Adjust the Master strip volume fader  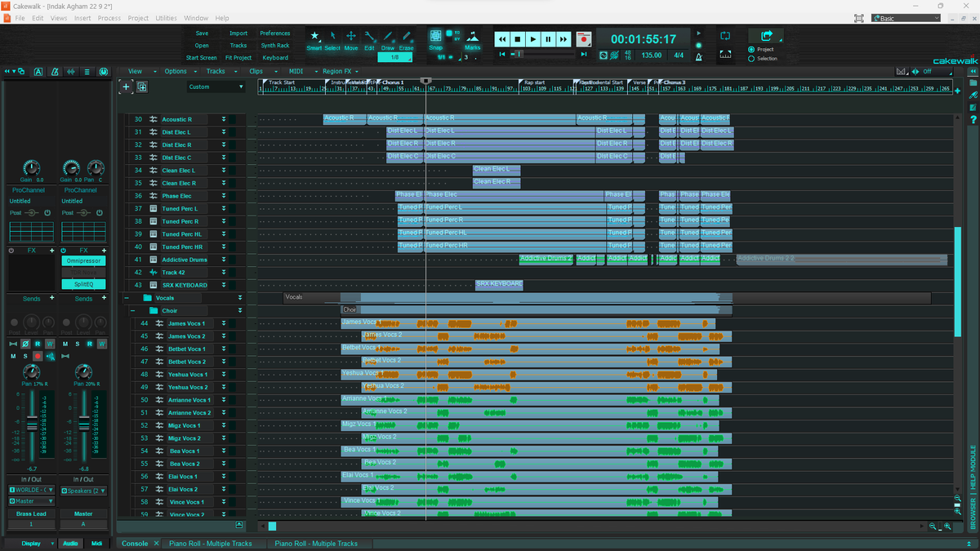[x=84, y=423]
